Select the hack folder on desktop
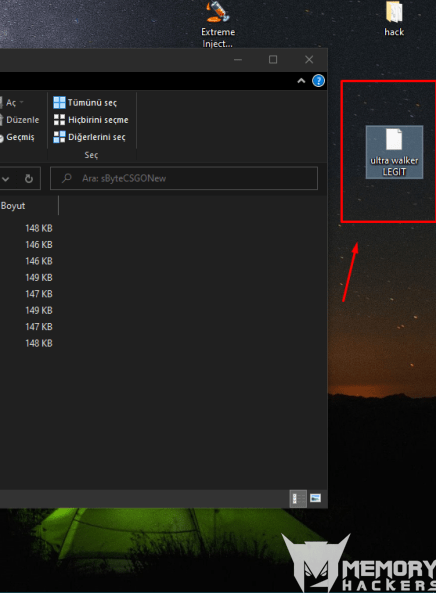The height and width of the screenshot is (593, 436). coord(394,19)
